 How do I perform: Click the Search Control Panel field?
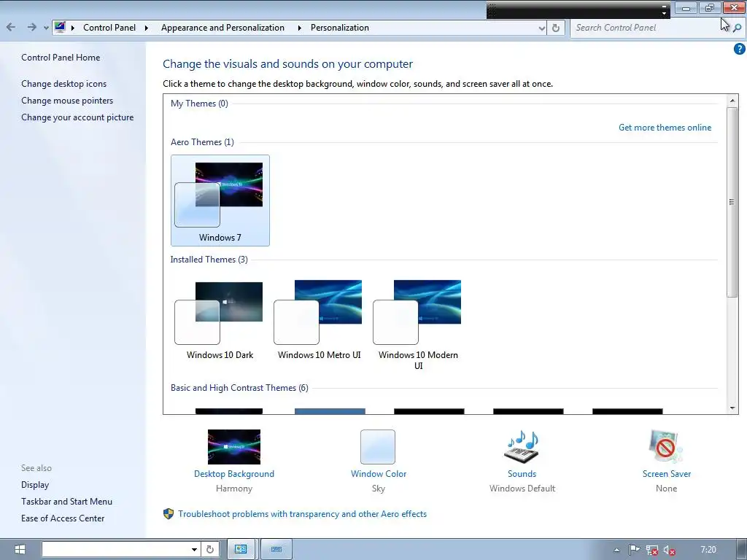[650, 28]
